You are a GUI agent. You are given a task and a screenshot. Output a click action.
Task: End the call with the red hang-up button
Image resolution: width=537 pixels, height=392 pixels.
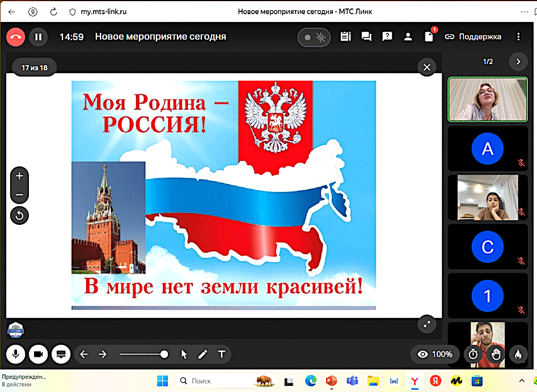pyautogui.click(x=15, y=37)
